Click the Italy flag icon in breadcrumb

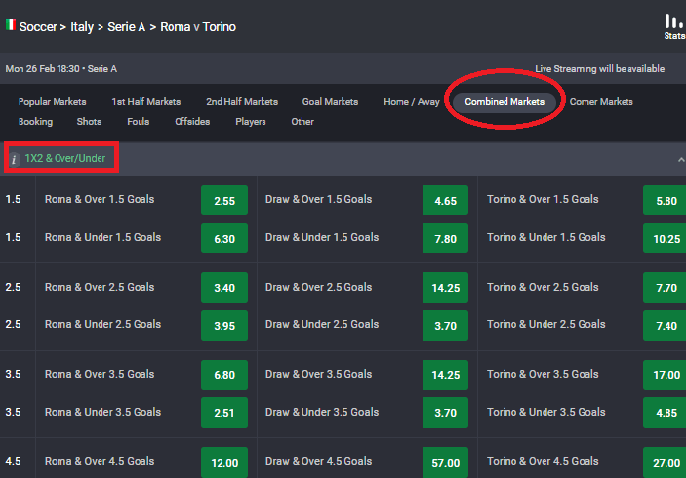[10, 26]
